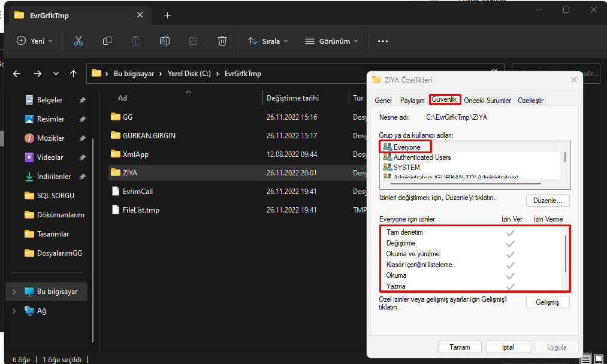
Task: Click the FileList.tmp file icon
Action: click(x=116, y=210)
